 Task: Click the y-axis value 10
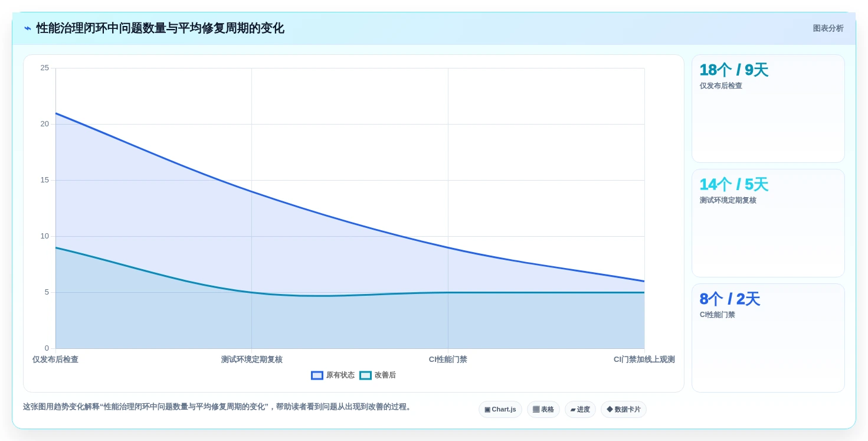click(45, 236)
